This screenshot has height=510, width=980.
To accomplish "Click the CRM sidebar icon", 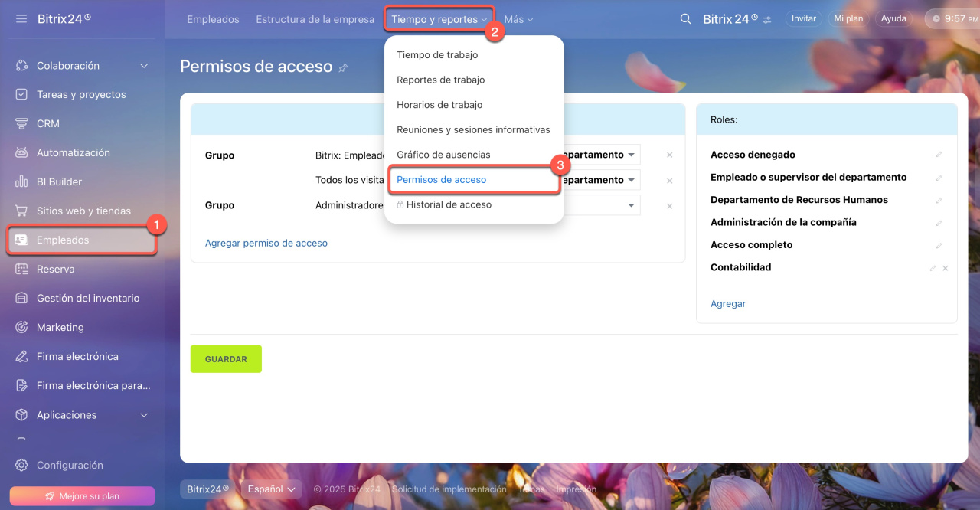I will pos(22,123).
